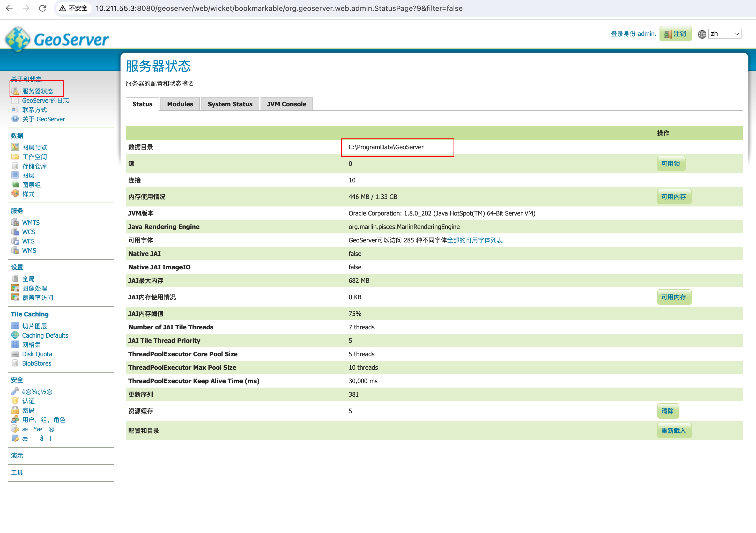The width and height of the screenshot is (756, 533).
Task: Open the full list of available fonts link
Action: [475, 240]
